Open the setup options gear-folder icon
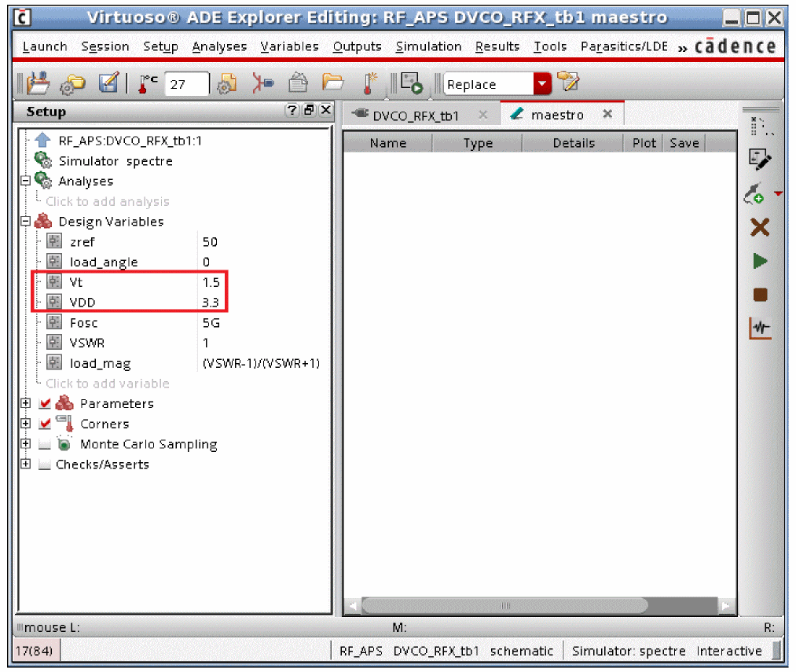This screenshot has height=672, width=796. click(72, 84)
